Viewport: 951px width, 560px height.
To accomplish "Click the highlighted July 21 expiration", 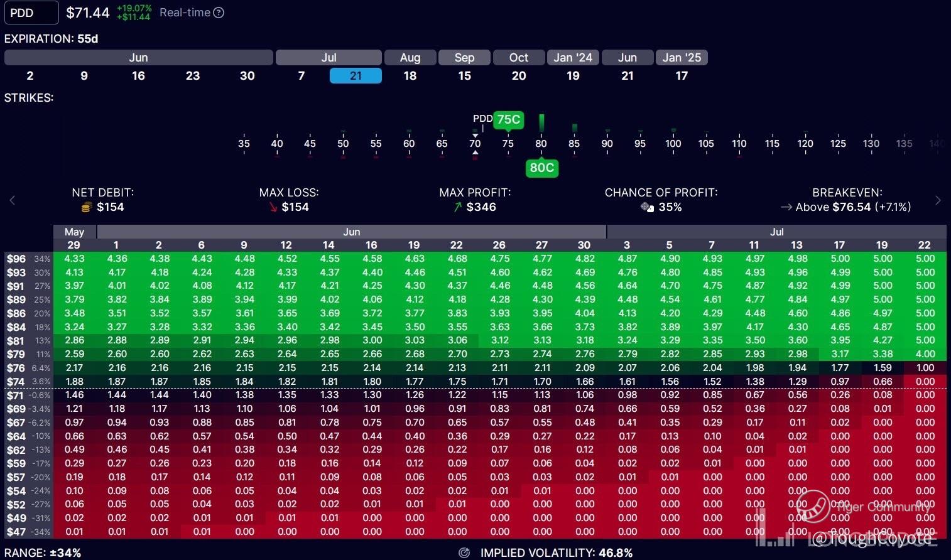I will 356,76.
